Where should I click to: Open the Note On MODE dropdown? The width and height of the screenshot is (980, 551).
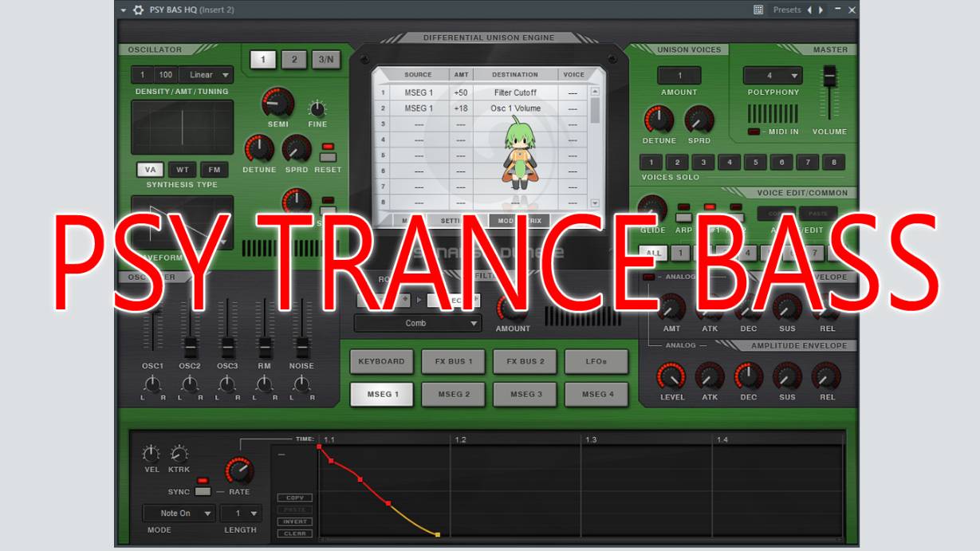pos(179,514)
